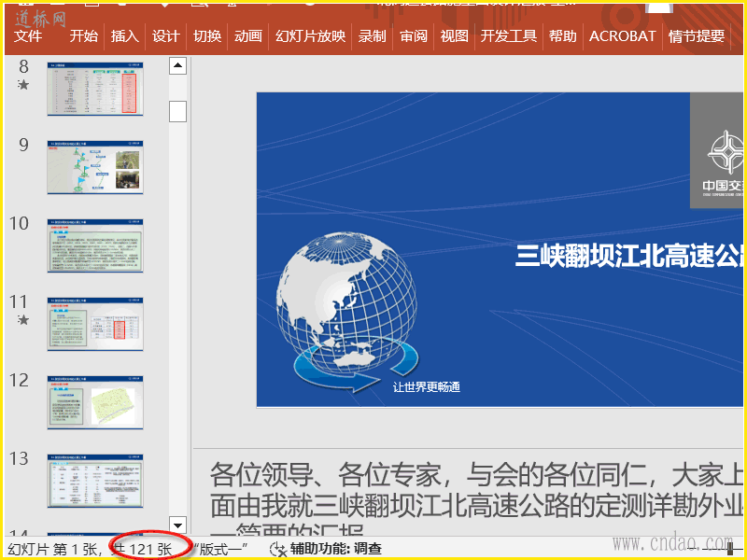Select slide 8 thumbnail
747x560 pixels.
tap(95, 89)
